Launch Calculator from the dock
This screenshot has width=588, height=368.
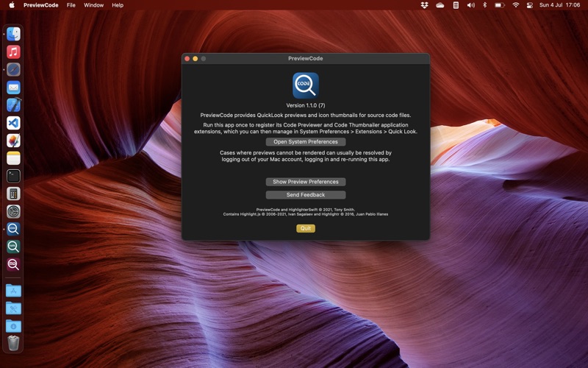pos(13,194)
